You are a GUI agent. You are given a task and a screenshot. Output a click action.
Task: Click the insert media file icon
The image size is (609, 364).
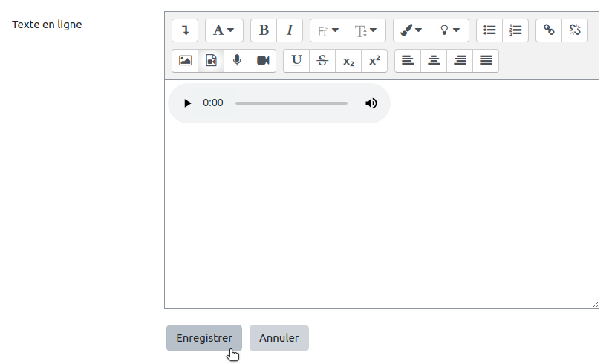[211, 61]
